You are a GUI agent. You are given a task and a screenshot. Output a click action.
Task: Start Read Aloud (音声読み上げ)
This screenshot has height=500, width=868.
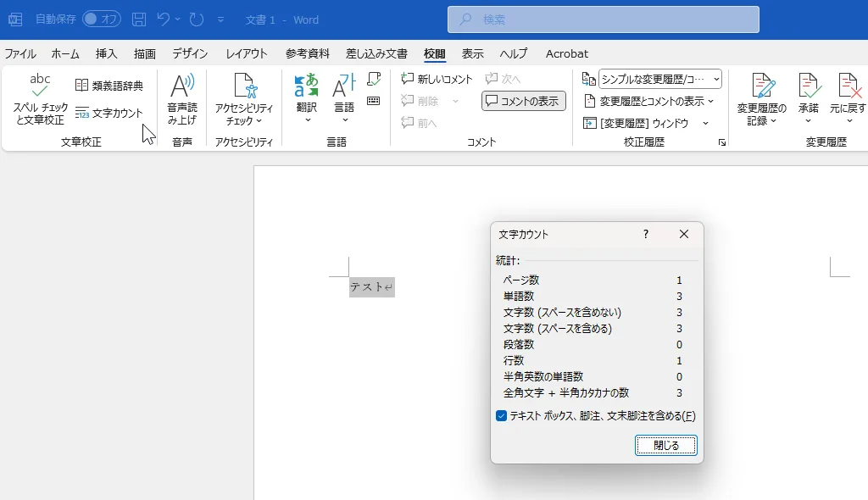[x=182, y=100]
